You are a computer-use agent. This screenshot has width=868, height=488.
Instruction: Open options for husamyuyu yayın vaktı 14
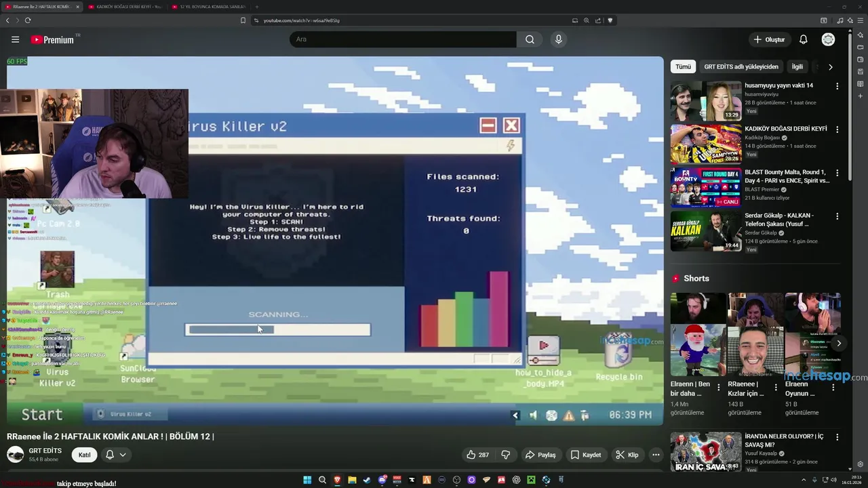click(837, 86)
